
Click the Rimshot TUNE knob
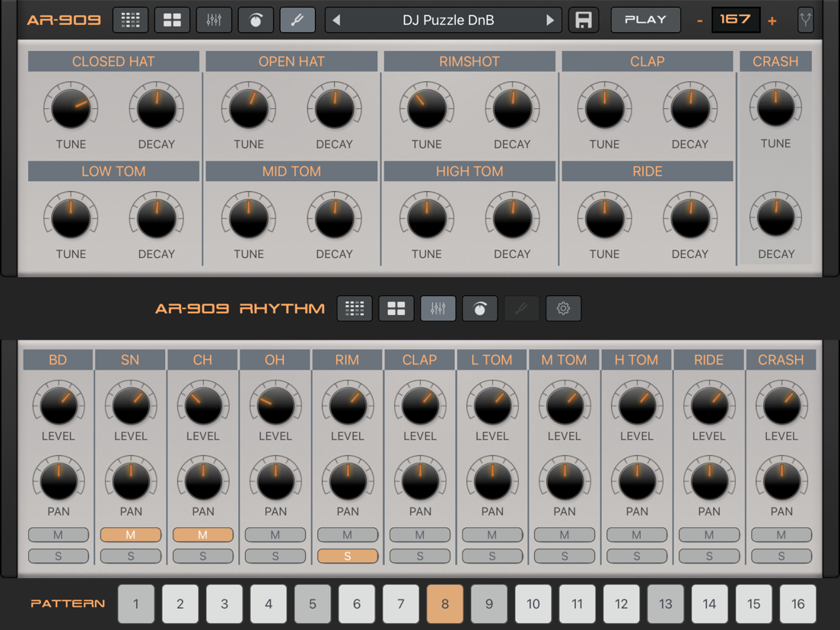click(x=426, y=108)
